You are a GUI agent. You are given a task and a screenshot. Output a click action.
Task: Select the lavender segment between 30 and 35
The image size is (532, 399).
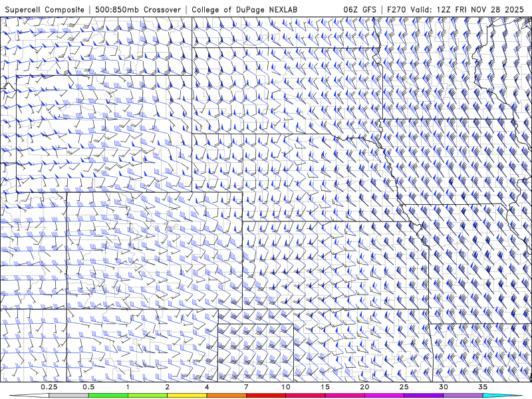point(463,396)
